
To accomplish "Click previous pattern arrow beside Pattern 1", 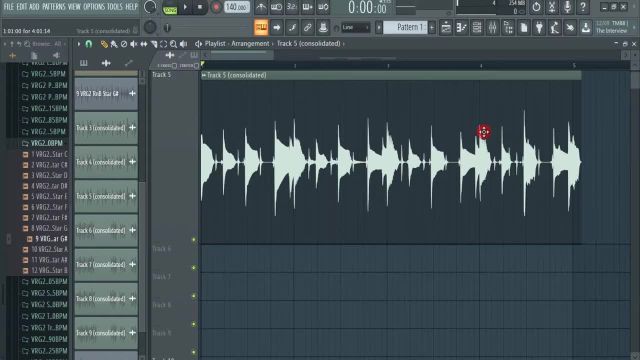I will 379,27.
